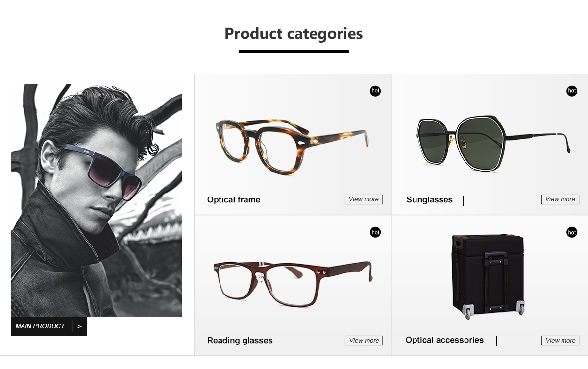Select the Optical frame category title
The width and height of the screenshot is (588, 369).
234,200
